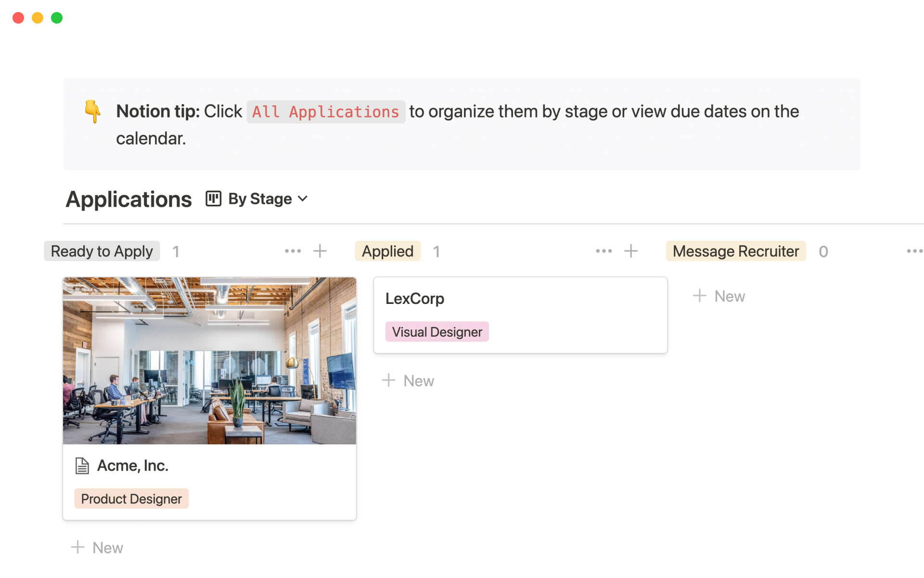Image resolution: width=924 pixels, height=578 pixels.
Task: Click the All Applications code label
Action: point(326,112)
